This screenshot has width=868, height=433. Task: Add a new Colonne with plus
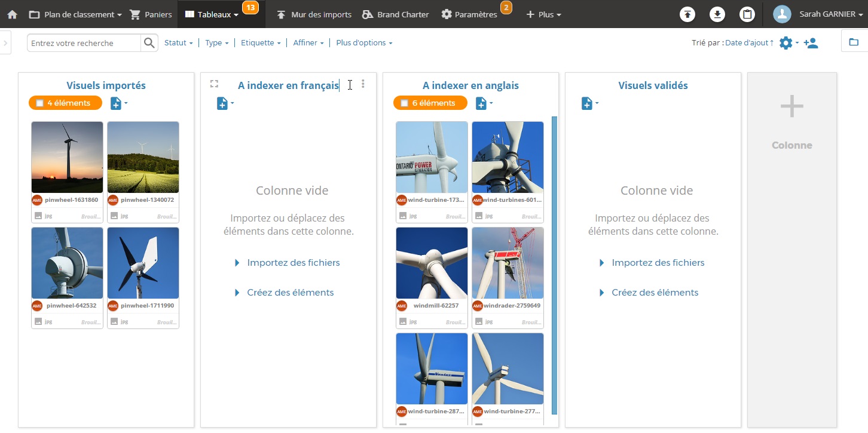click(791, 107)
